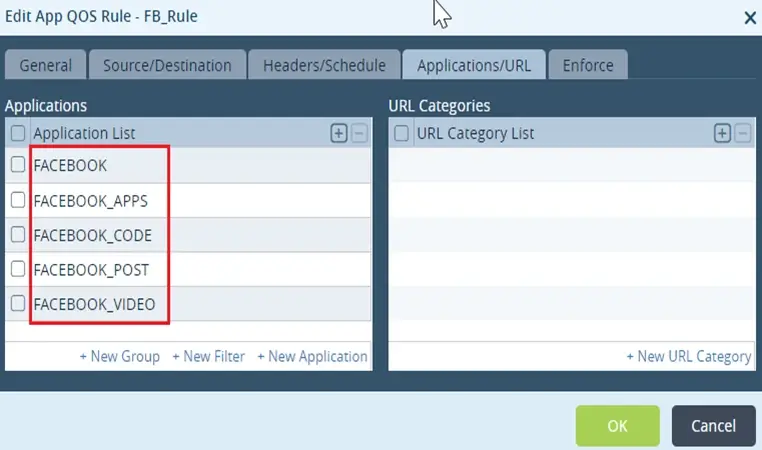The width and height of the screenshot is (762, 450).
Task: Enable the FACEBOOK_APPS checkbox
Action: 18,200
